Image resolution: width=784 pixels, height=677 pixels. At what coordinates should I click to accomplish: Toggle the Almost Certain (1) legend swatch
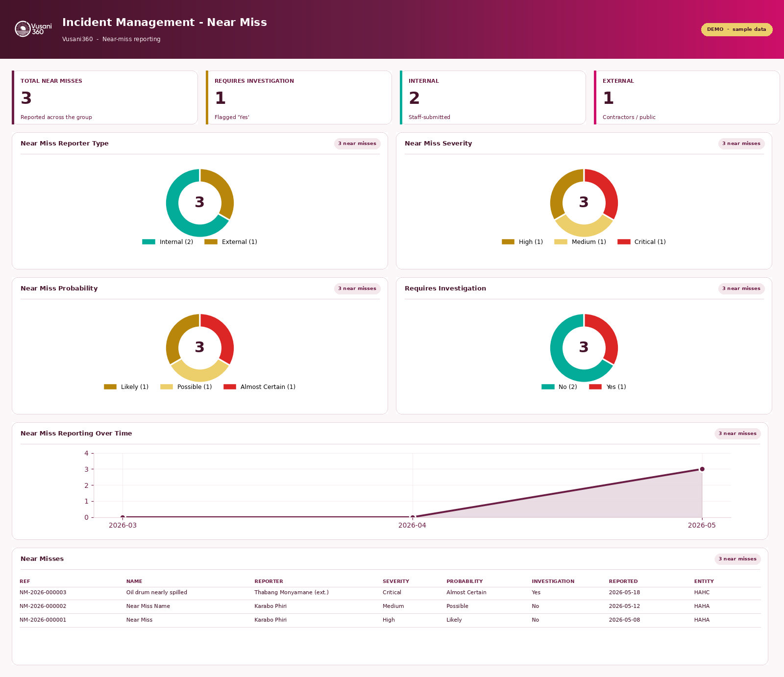point(230,387)
